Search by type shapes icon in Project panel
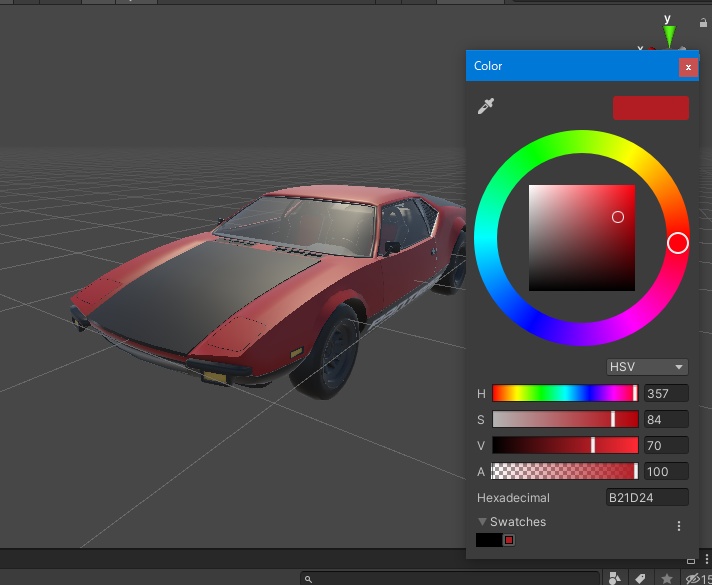The height and width of the screenshot is (585, 712). tap(614, 578)
